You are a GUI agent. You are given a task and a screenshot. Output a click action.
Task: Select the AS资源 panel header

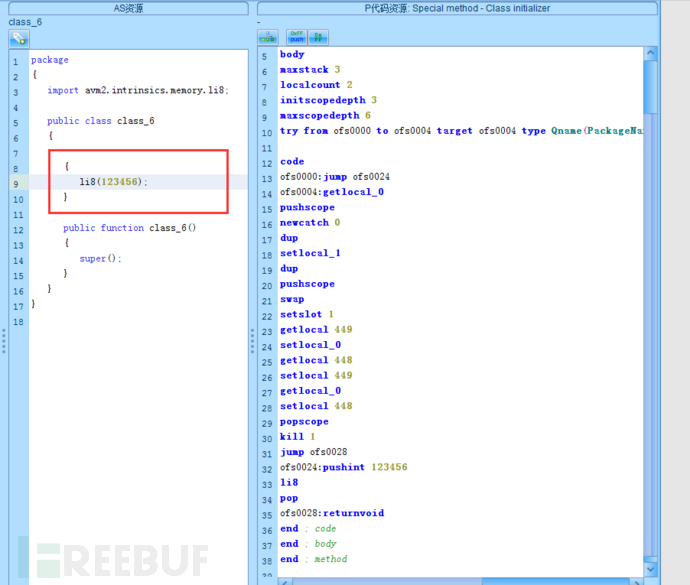pos(128,8)
